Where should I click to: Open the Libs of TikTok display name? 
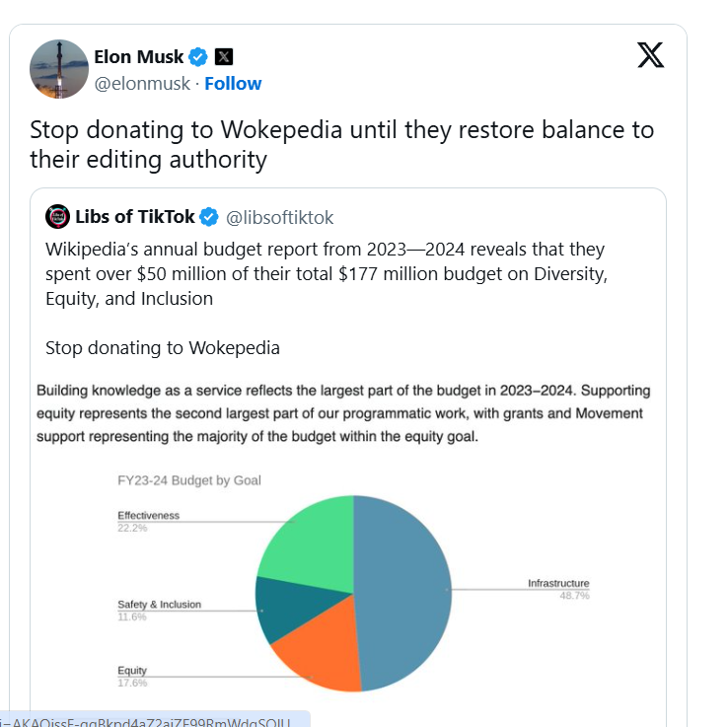coord(135,217)
